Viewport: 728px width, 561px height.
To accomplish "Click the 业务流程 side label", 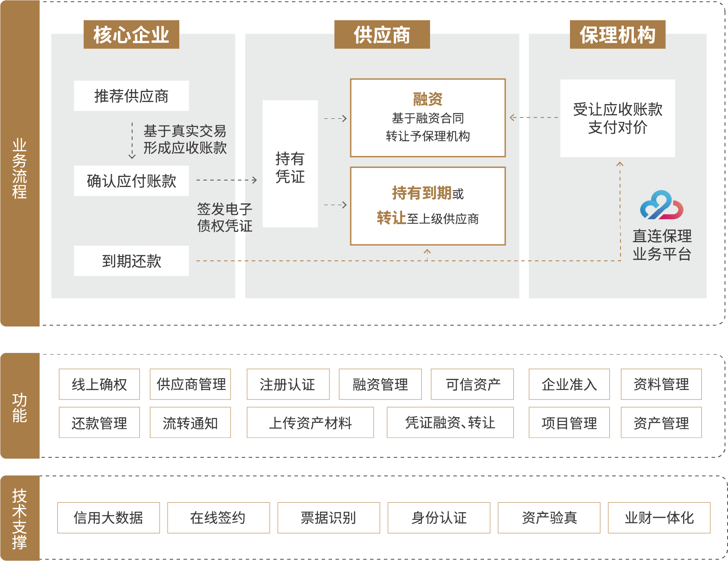I will [x=19, y=168].
